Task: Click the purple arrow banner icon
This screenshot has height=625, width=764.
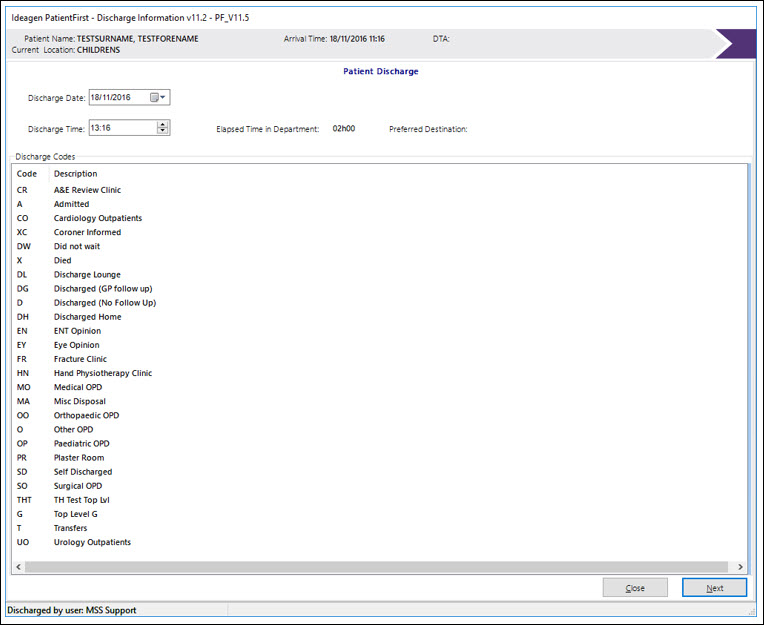Action: point(735,44)
